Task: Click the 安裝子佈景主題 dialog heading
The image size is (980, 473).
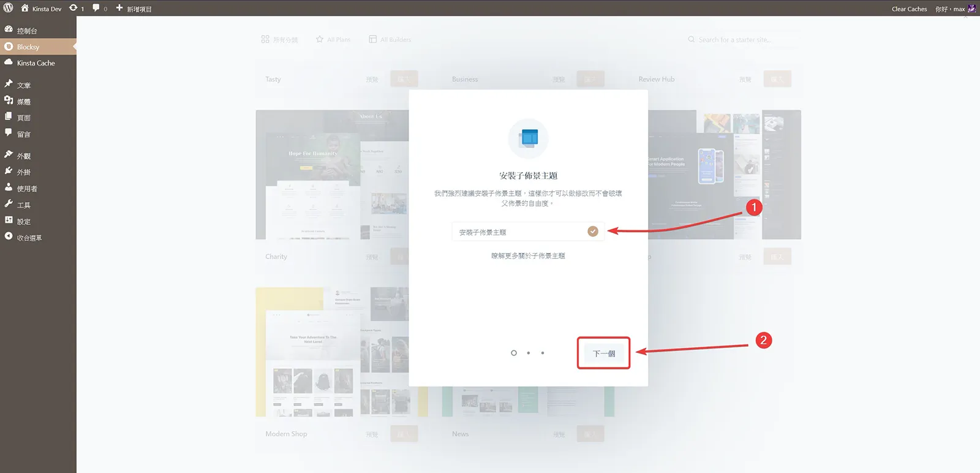Action: tap(528, 176)
